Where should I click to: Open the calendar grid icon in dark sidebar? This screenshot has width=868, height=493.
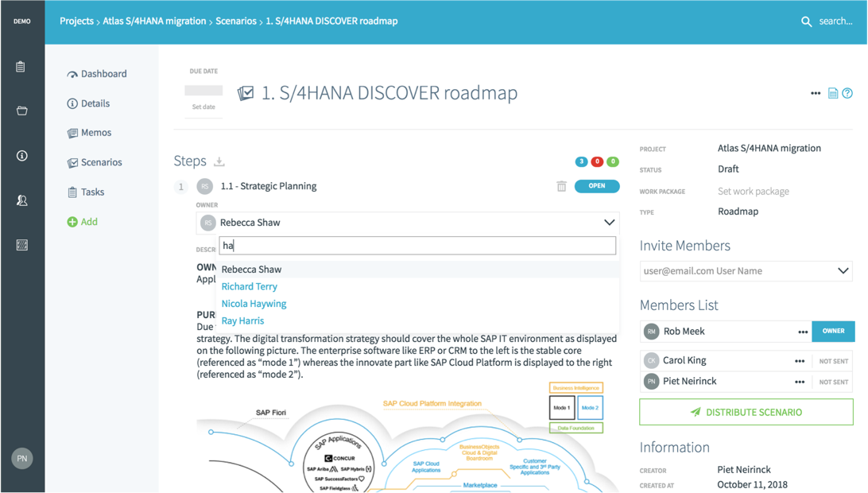click(x=22, y=245)
